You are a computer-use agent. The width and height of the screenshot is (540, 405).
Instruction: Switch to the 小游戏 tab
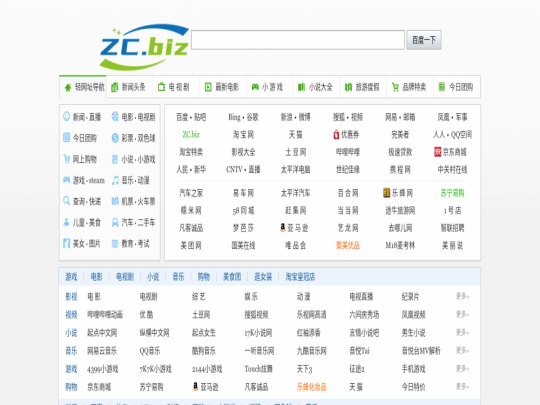[270, 87]
